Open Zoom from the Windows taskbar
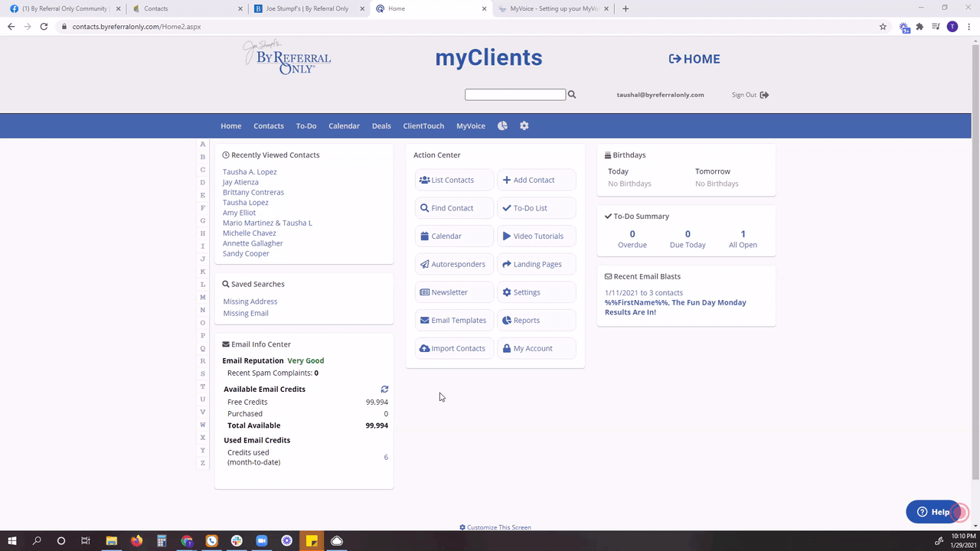 [261, 541]
